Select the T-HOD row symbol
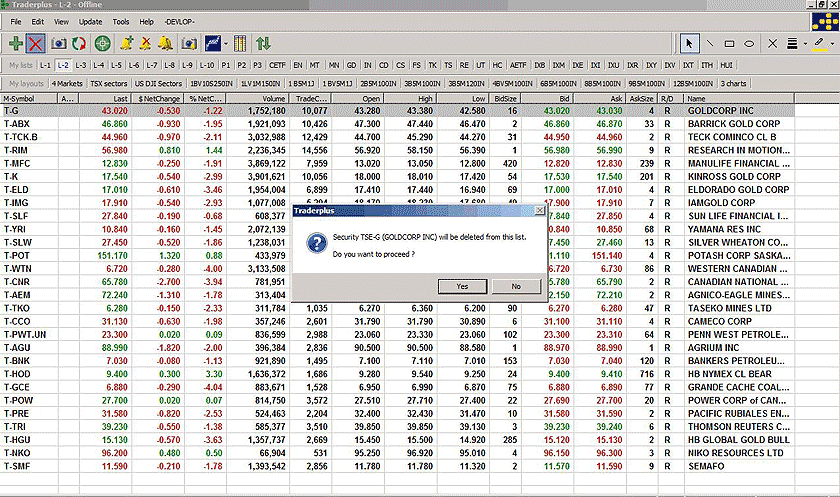Screen dimensions: 840x497 coord(17,374)
